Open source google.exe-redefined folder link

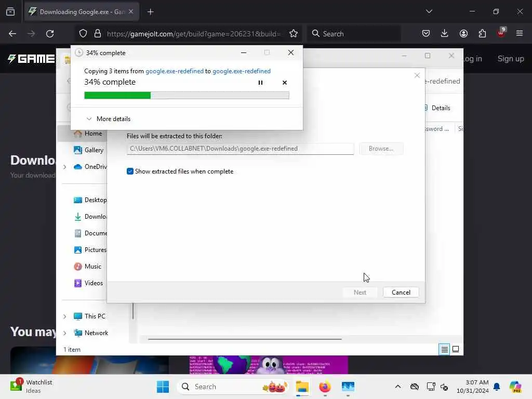point(175,71)
